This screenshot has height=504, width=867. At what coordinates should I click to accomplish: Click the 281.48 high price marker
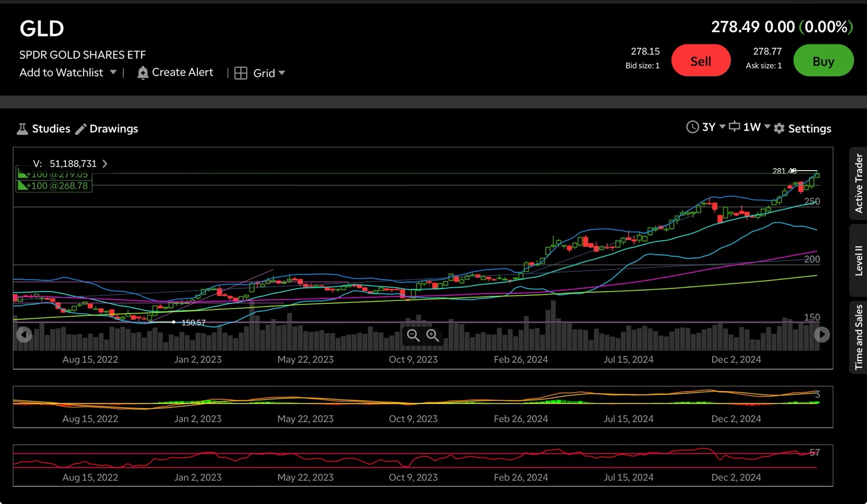tap(784, 171)
